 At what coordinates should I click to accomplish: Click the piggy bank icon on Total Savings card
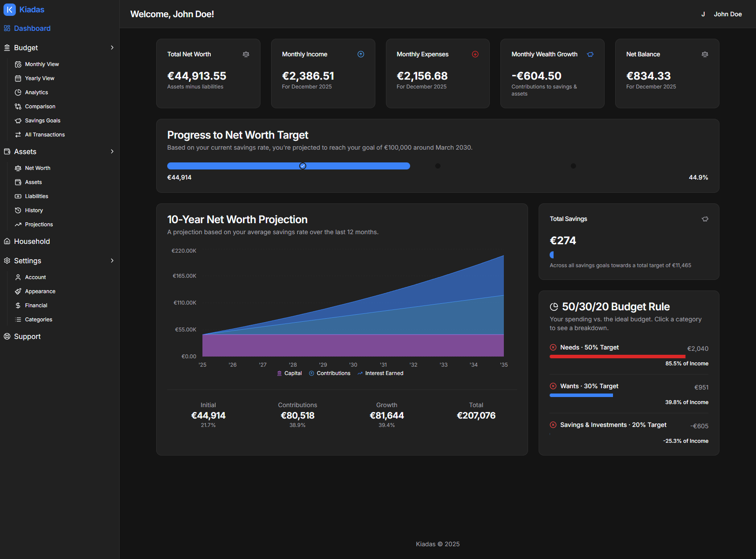[x=705, y=219]
